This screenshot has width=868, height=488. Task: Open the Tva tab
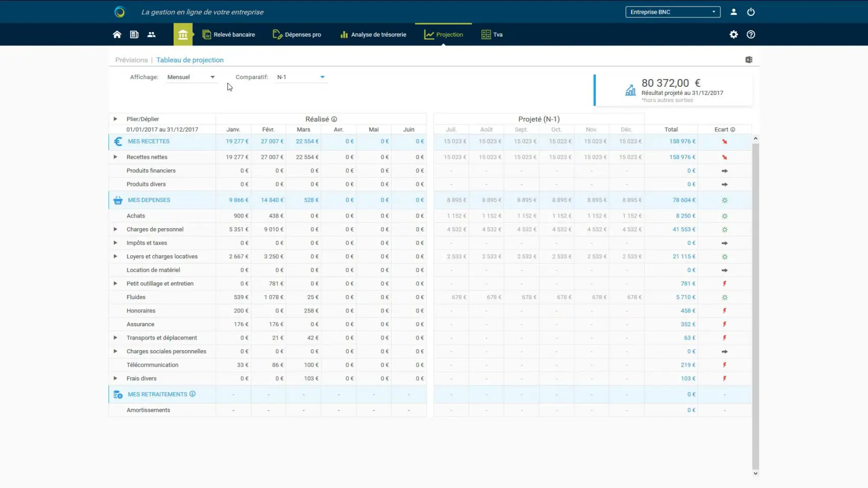click(x=492, y=35)
